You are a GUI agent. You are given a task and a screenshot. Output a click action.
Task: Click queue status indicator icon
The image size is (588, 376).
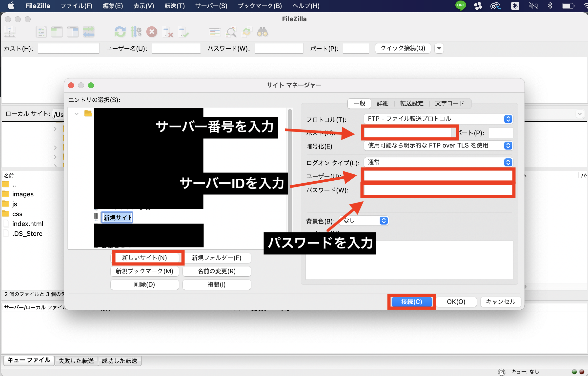[x=501, y=372]
